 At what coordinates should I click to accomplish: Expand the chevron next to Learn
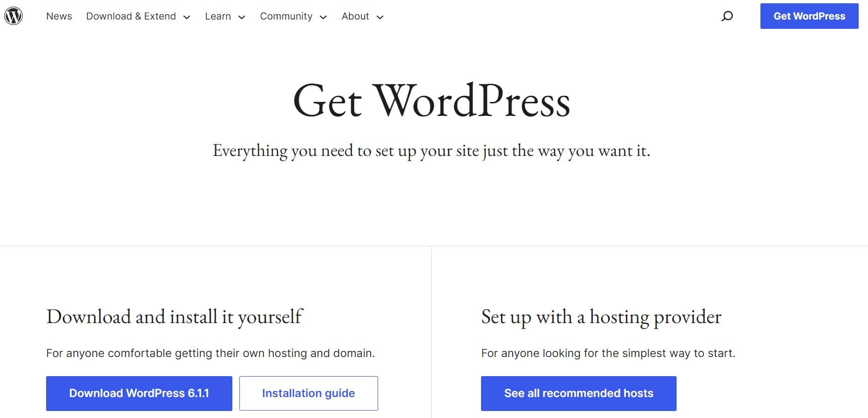click(x=242, y=17)
